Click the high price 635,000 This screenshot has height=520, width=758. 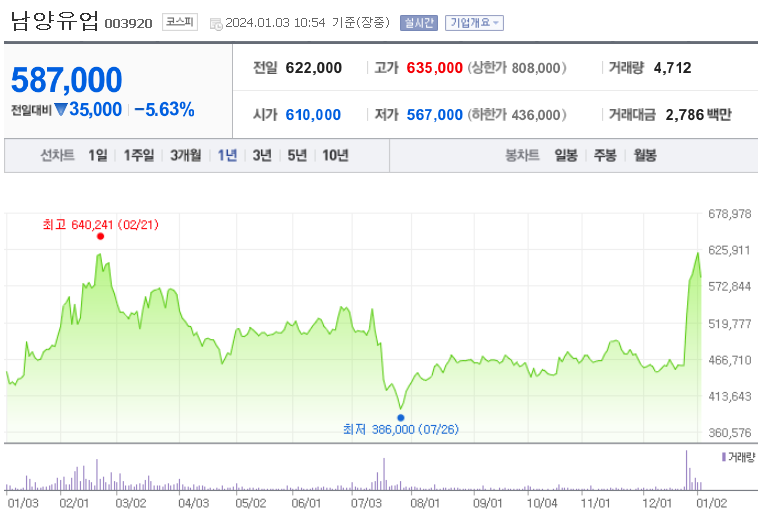point(435,68)
